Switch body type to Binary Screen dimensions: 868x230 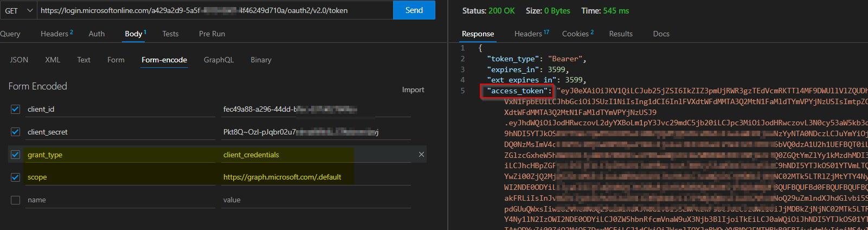click(x=261, y=60)
